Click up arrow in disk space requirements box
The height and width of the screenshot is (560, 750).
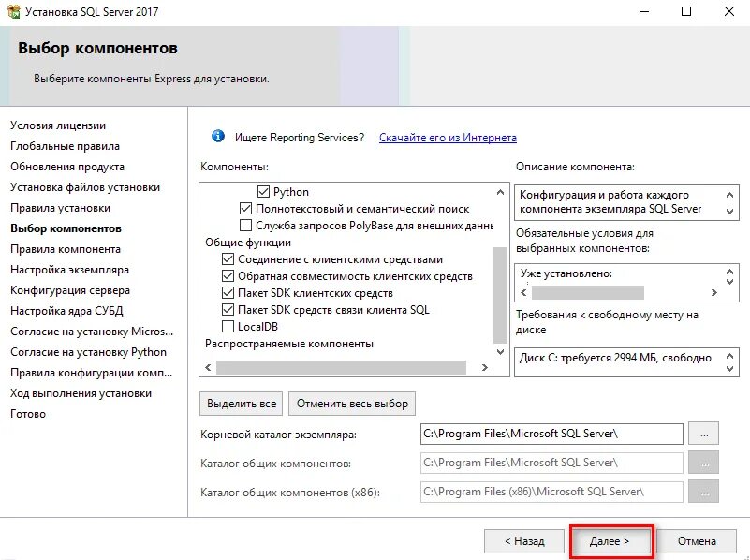click(x=729, y=356)
